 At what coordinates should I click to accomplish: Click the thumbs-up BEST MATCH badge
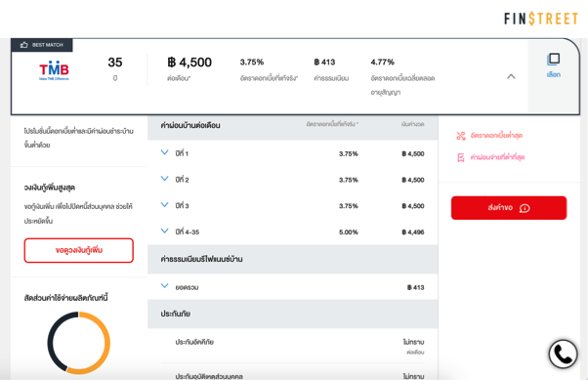coord(42,45)
